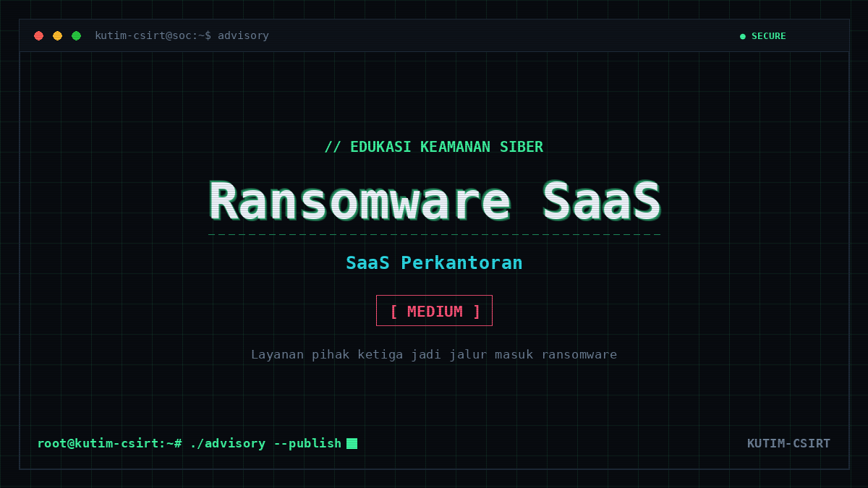Click the terminal title 'kutim-csirt@soc:~$ advisory'
This screenshot has width=868, height=488.
click(182, 35)
